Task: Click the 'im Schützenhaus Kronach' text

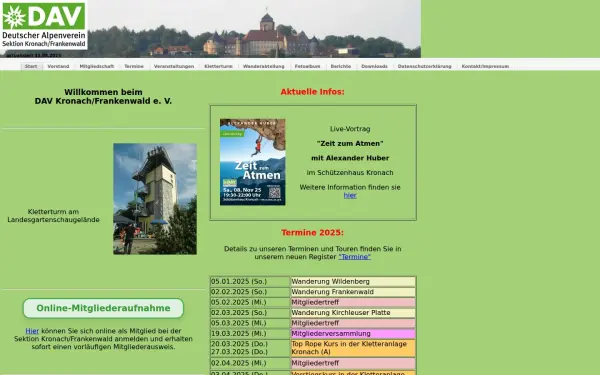Action: (350, 173)
